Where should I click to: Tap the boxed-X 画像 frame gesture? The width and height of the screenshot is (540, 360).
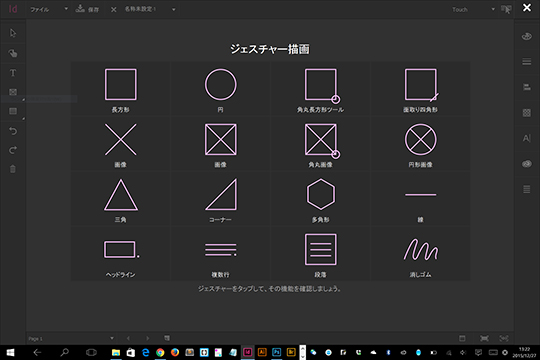point(220,144)
